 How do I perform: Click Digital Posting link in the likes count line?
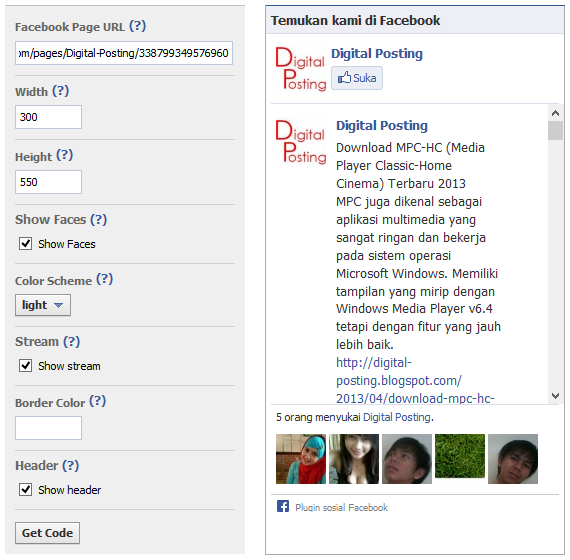(397, 417)
